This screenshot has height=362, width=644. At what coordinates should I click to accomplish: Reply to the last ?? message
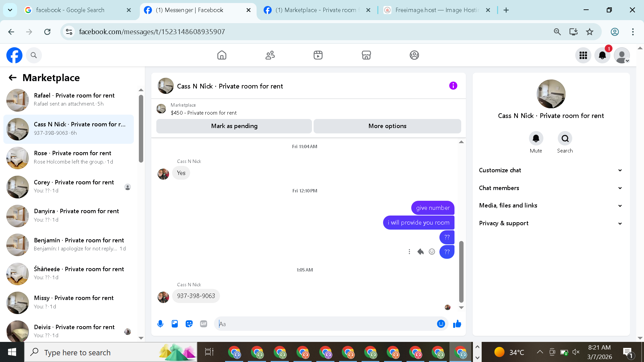(421, 252)
